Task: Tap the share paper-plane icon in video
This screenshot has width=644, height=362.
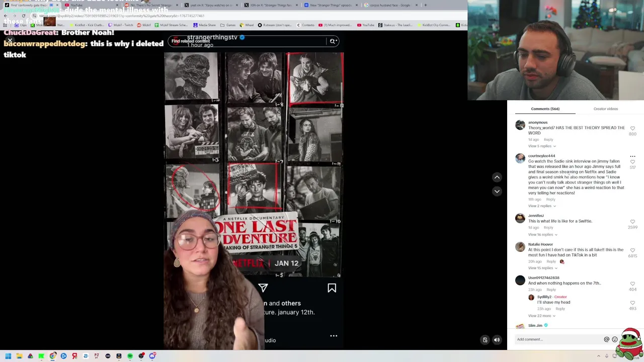Action: [x=263, y=288]
